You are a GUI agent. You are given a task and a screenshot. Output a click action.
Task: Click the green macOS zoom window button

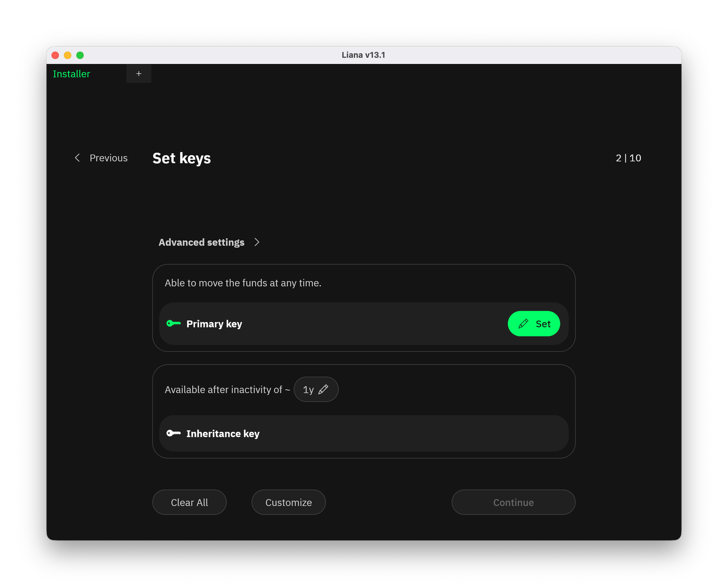(80, 55)
